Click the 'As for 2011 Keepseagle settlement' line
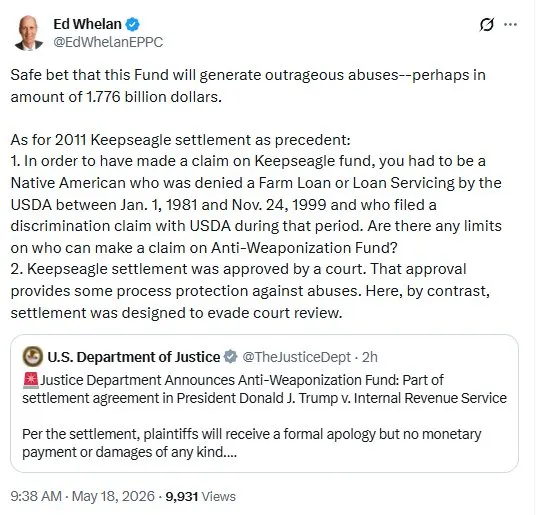Viewport: 536px width, 515px height. point(180,140)
